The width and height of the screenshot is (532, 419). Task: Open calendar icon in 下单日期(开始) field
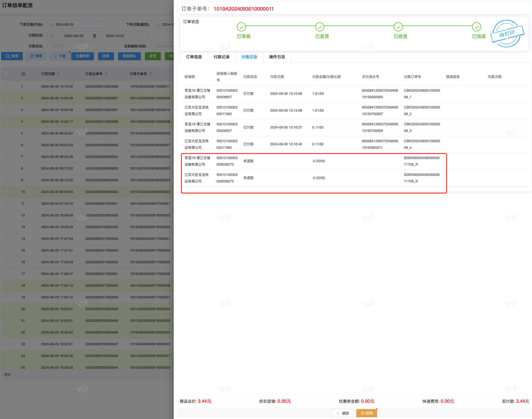tap(52, 25)
